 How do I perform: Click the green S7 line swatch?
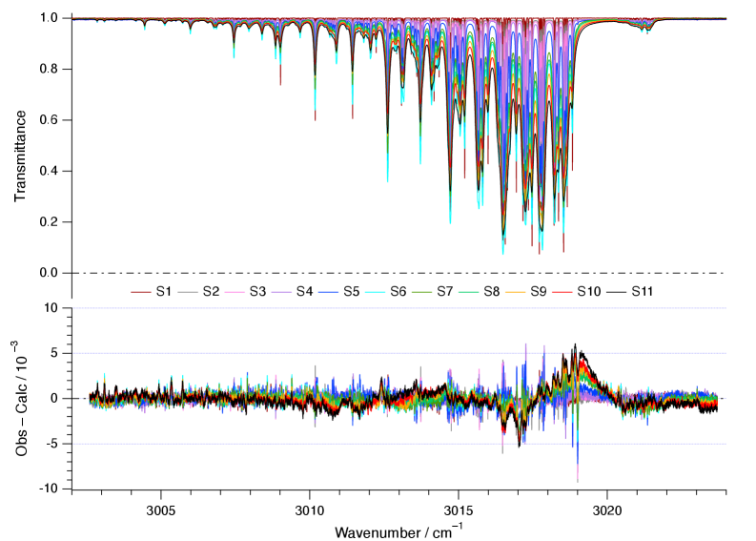[x=422, y=292]
